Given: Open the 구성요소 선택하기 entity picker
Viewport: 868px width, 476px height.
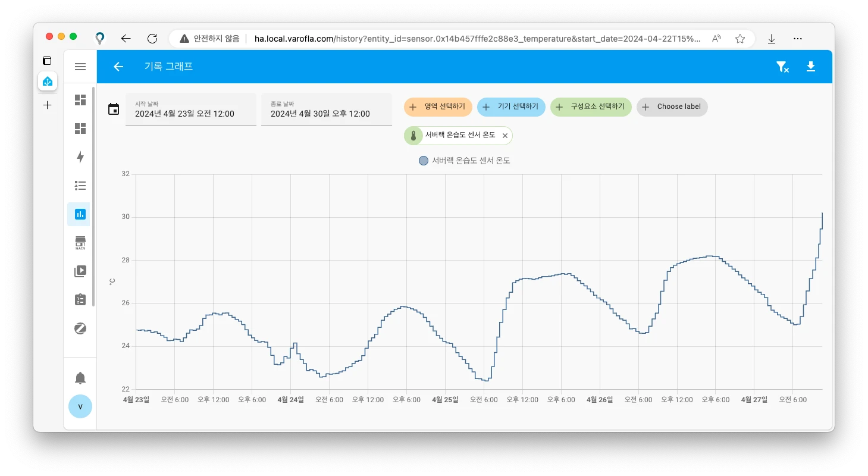Looking at the screenshot, I should pos(591,107).
